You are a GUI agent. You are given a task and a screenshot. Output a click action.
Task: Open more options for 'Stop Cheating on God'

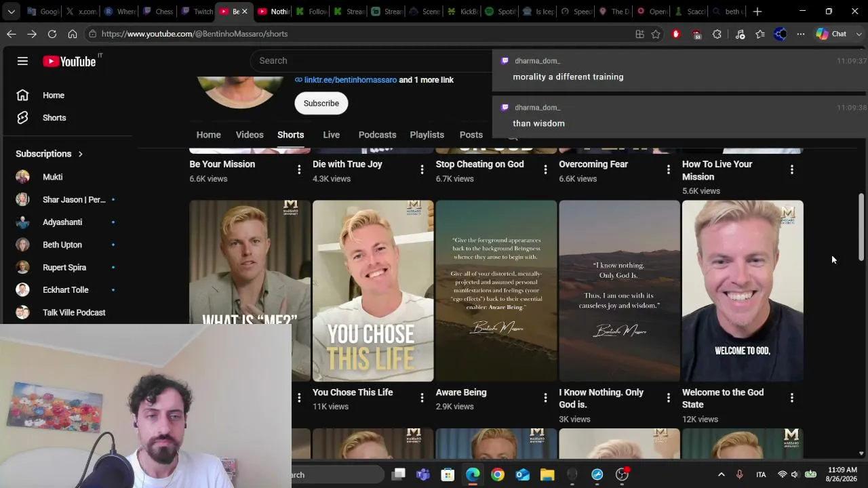[x=545, y=169]
